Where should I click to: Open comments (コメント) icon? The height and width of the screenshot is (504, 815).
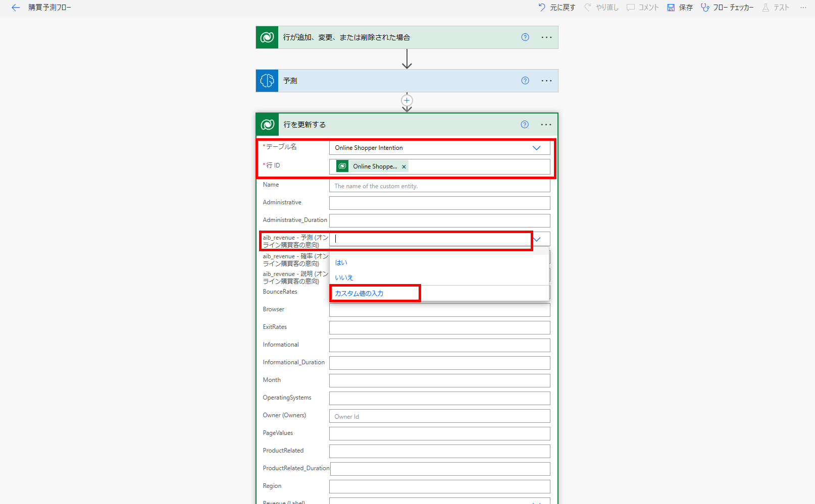[631, 8]
